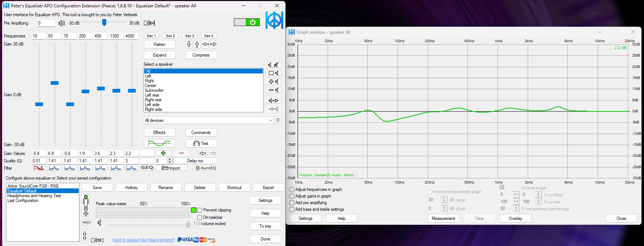Click the Flatten button
Image resolution: width=644 pixels, height=246 pixels.
tap(159, 44)
